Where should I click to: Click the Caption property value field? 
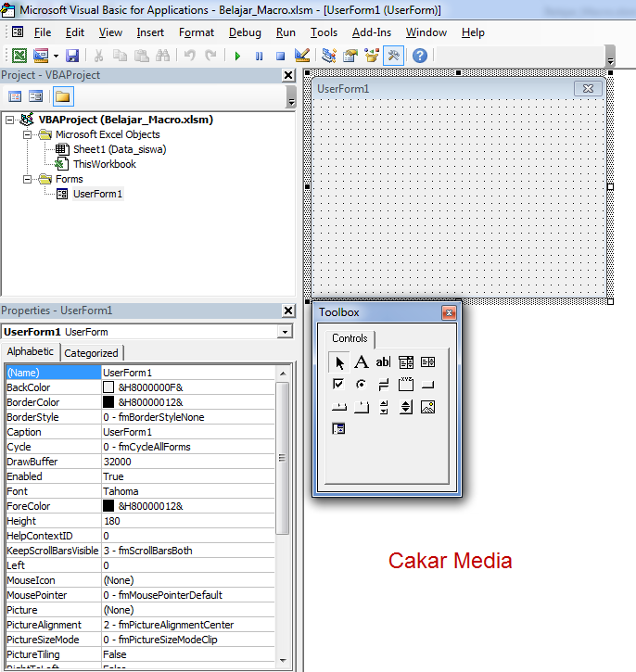(187, 432)
